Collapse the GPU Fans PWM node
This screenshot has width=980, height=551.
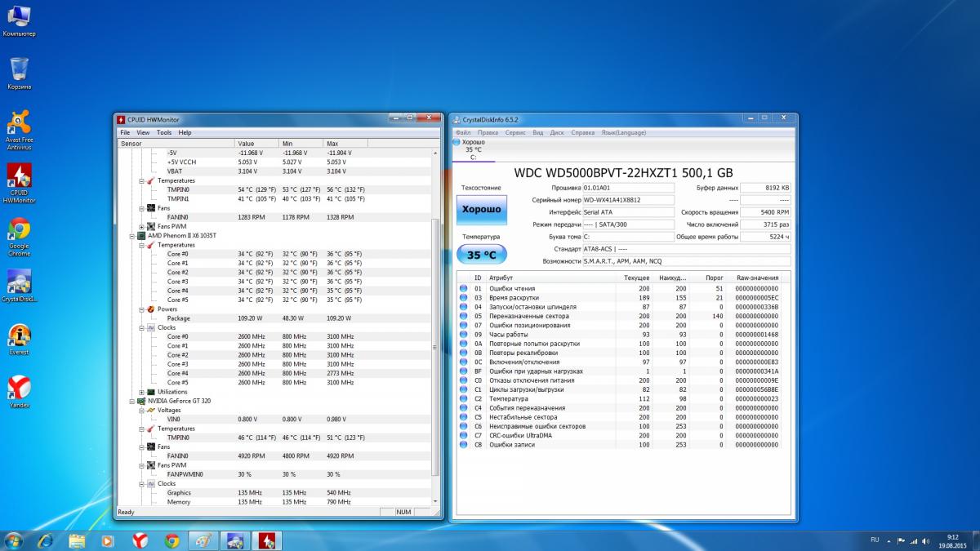pyautogui.click(x=141, y=465)
